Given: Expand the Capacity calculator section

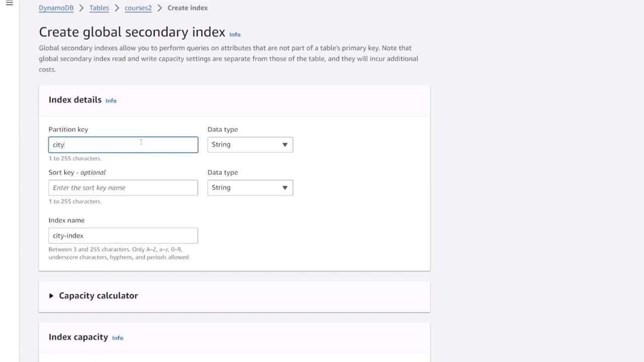Looking at the screenshot, I should point(98,296).
